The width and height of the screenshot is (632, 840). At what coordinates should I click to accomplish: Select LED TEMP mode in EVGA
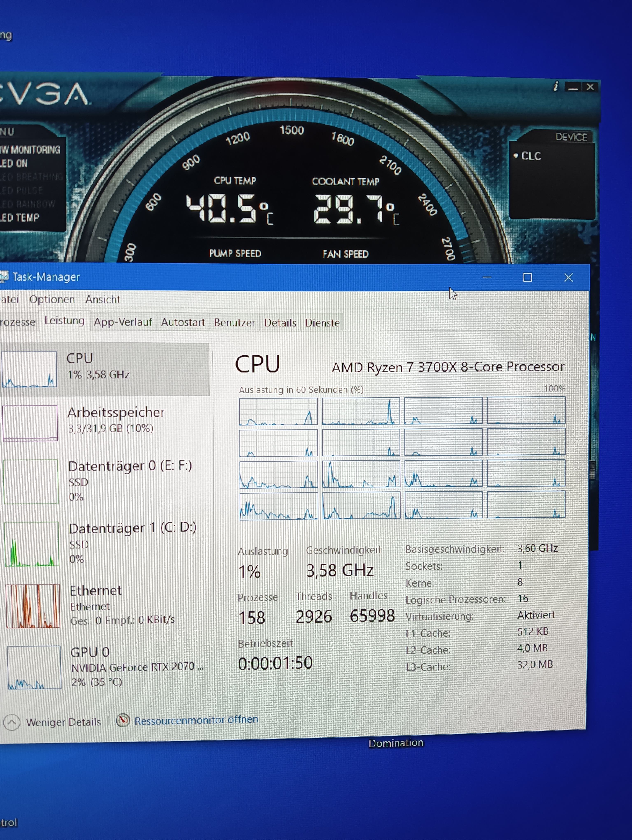click(20, 218)
